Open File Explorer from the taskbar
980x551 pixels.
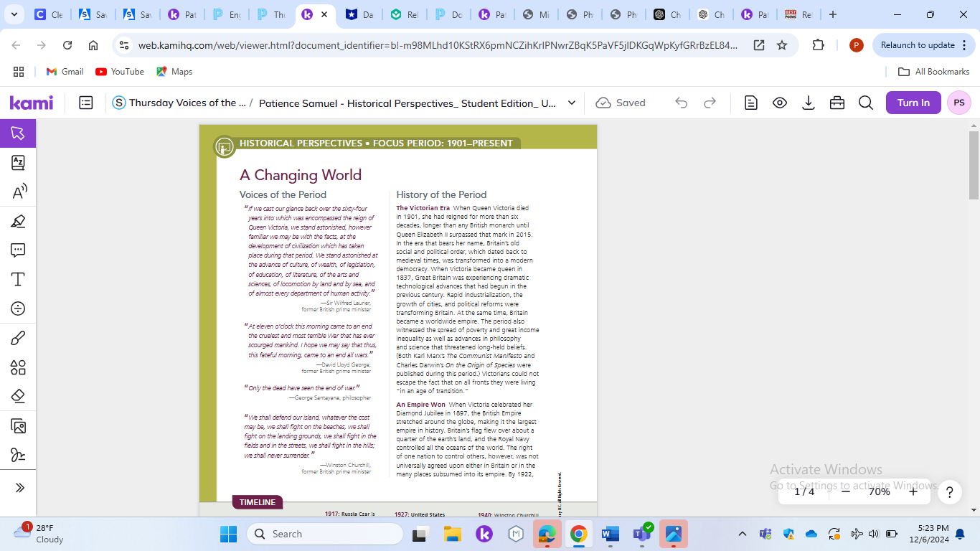[452, 534]
